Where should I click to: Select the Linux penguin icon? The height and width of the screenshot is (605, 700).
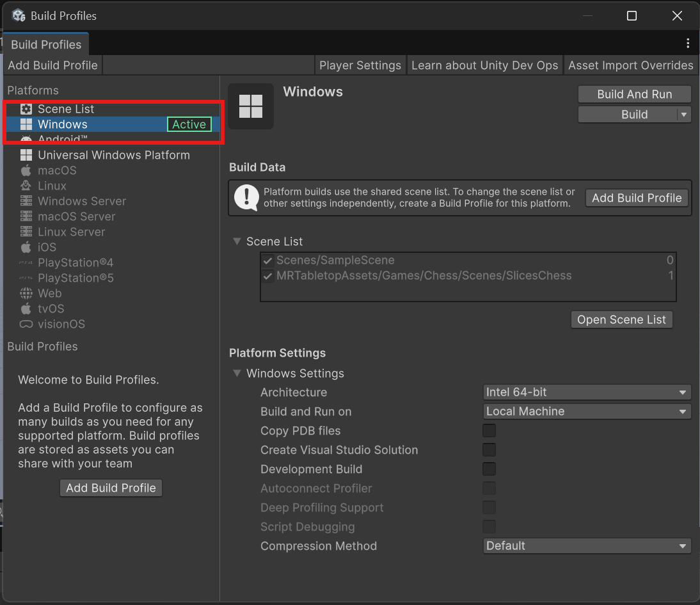pos(26,186)
